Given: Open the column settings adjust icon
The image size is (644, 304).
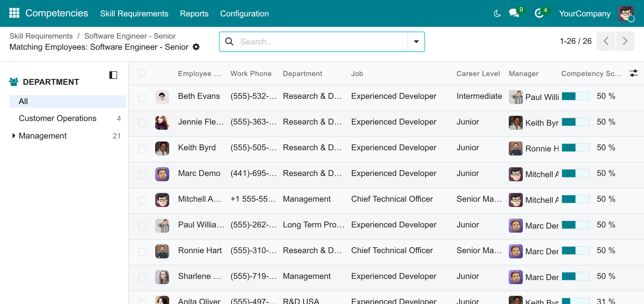Looking at the screenshot, I should pyautogui.click(x=634, y=73).
